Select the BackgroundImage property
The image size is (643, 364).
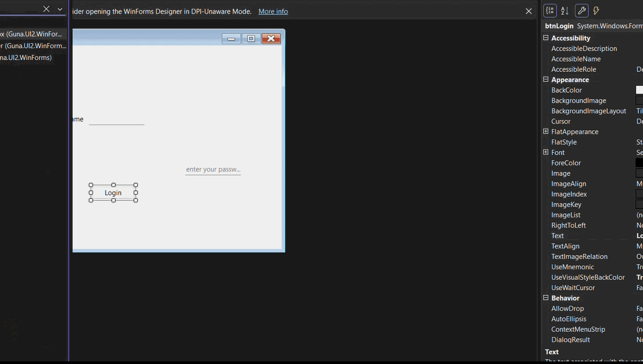pyautogui.click(x=578, y=100)
